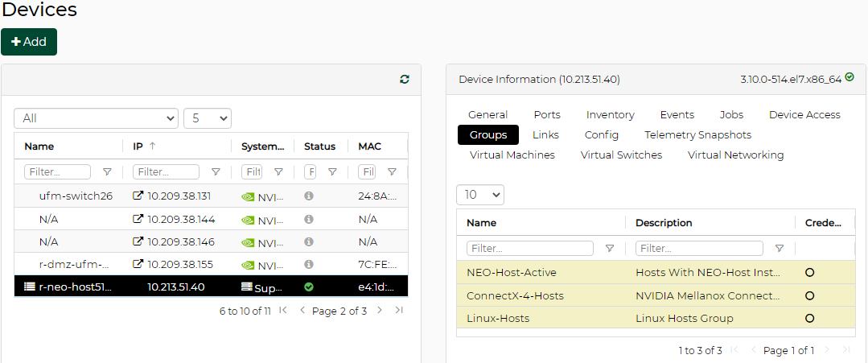868x363 pixels.
Task: Go to next page in devices table
Action: [380, 311]
